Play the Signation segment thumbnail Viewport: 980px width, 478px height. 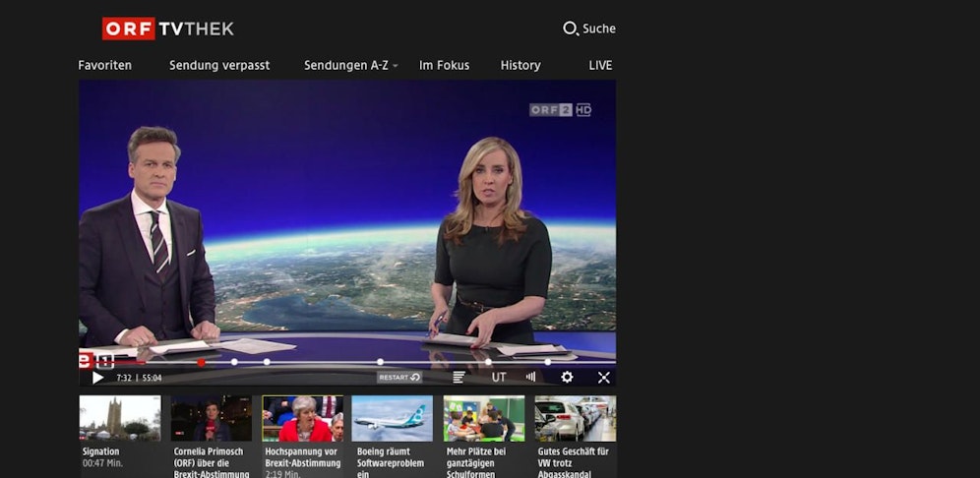click(x=120, y=419)
